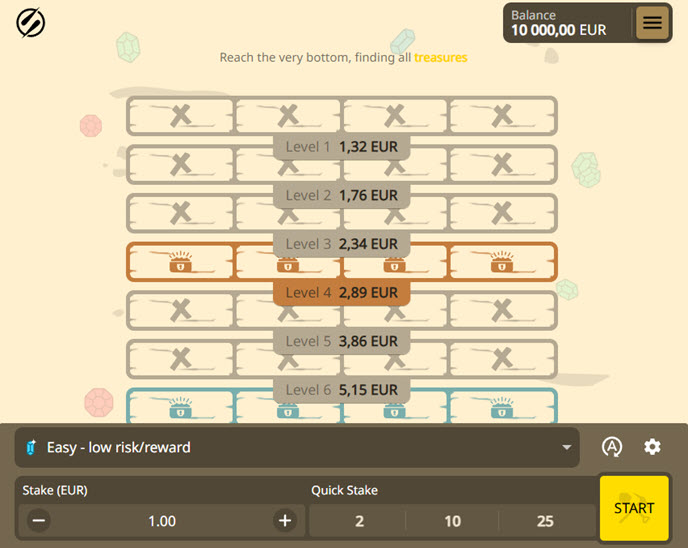Click the slashed-circle logo icon

(x=31, y=22)
